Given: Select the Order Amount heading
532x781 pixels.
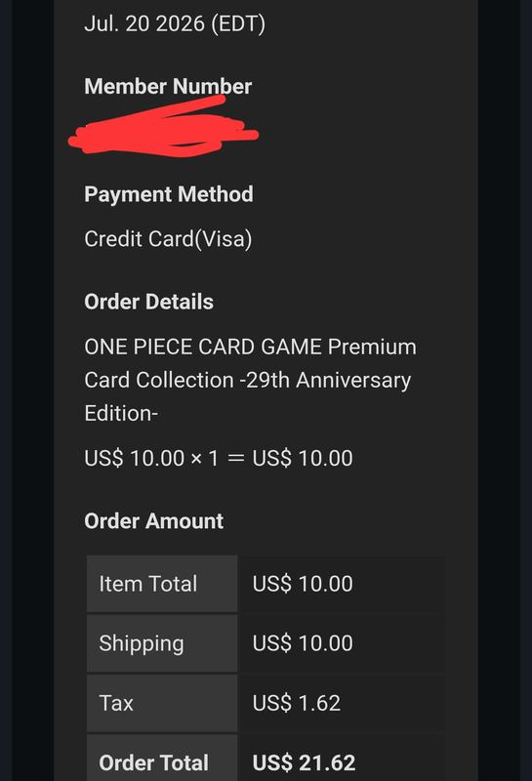Looking at the screenshot, I should 154,521.
